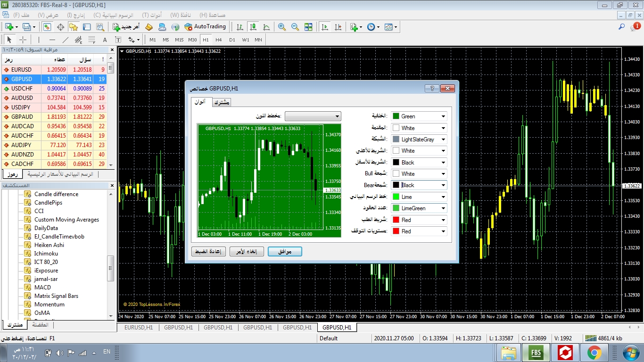Click the Green background color swatch

click(396, 116)
